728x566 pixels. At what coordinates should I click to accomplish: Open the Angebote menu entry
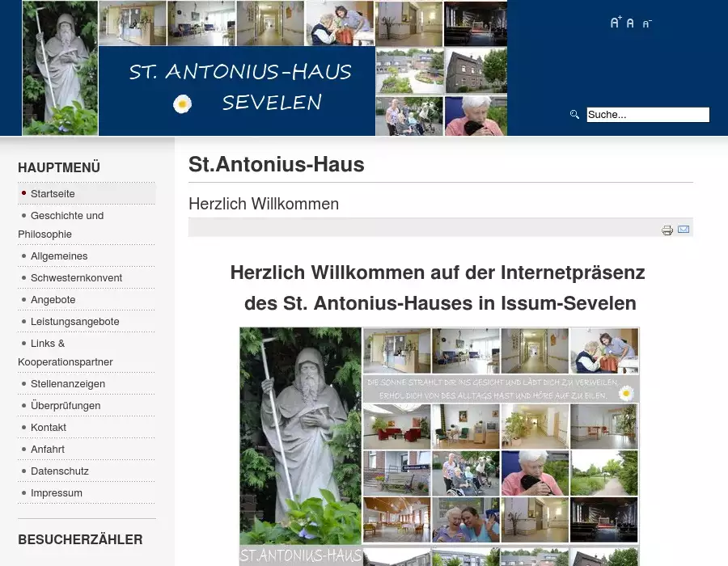point(53,300)
